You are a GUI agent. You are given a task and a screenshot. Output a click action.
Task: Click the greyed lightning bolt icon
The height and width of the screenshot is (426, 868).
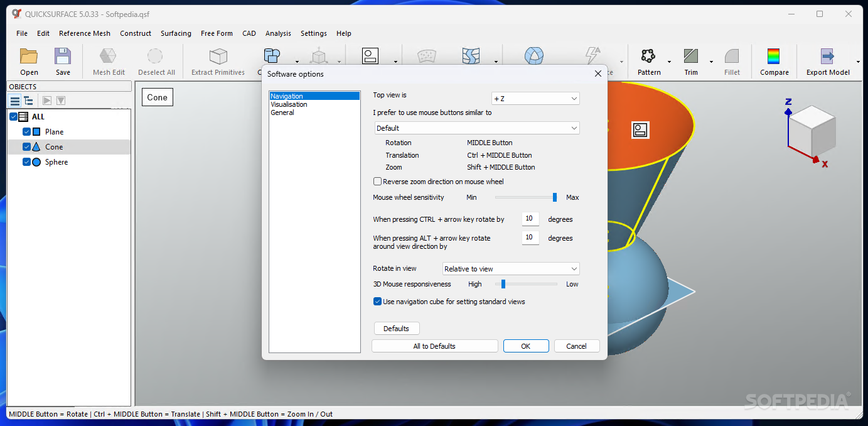pos(592,56)
